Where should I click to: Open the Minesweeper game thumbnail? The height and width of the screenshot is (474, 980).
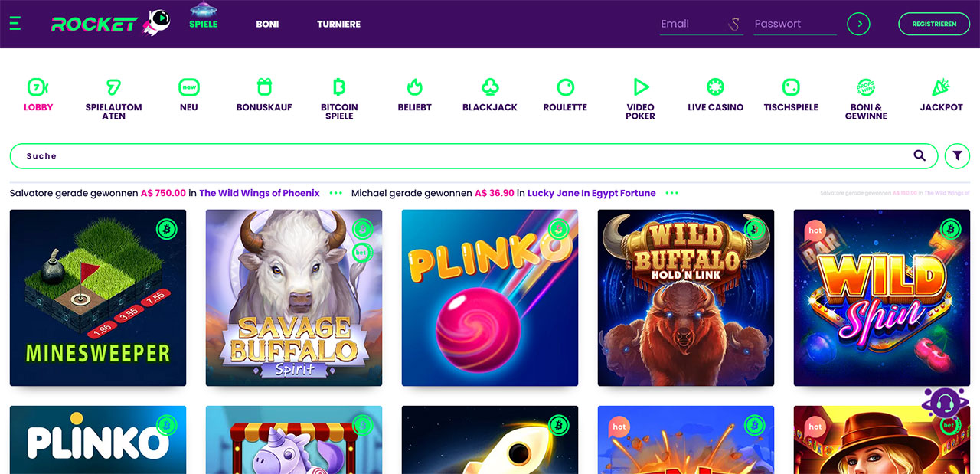pyautogui.click(x=98, y=298)
